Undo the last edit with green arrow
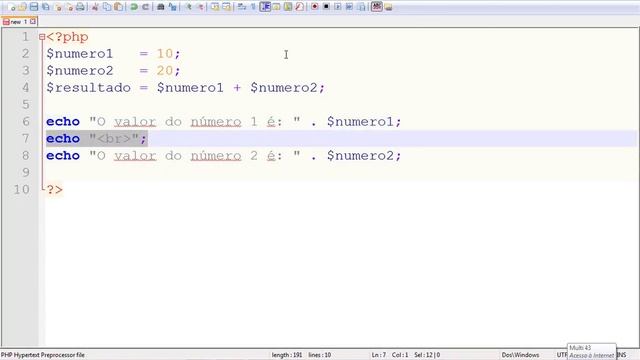 133,7
